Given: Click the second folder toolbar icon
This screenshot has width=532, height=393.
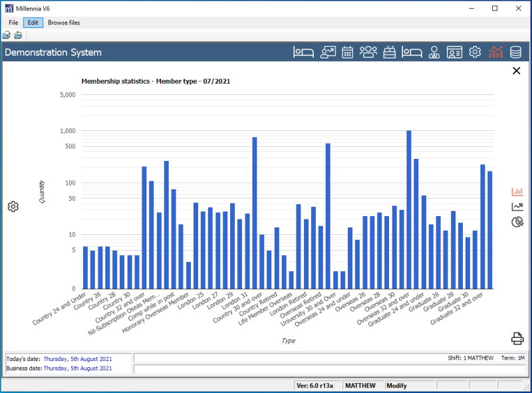Looking at the screenshot, I should [x=18, y=35].
